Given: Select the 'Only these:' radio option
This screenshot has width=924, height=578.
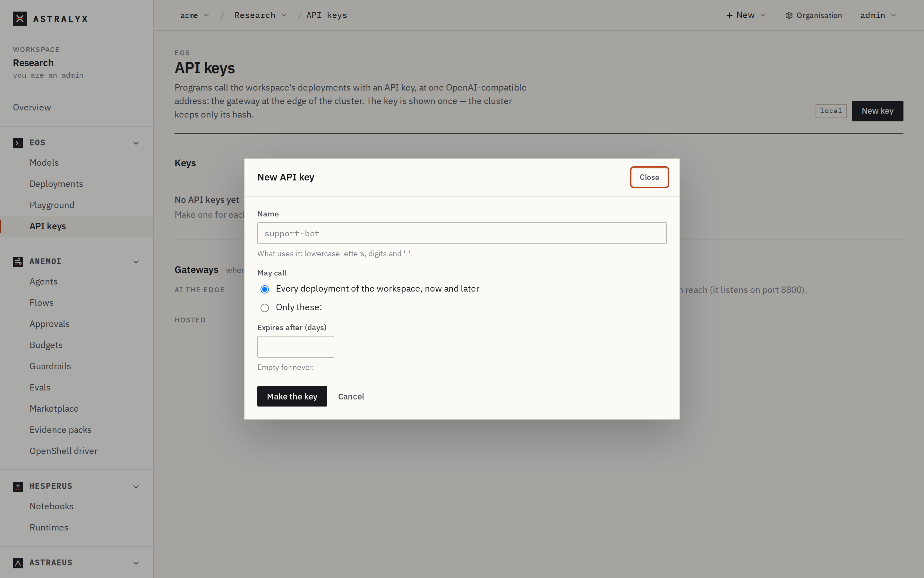Looking at the screenshot, I should 265,308.
